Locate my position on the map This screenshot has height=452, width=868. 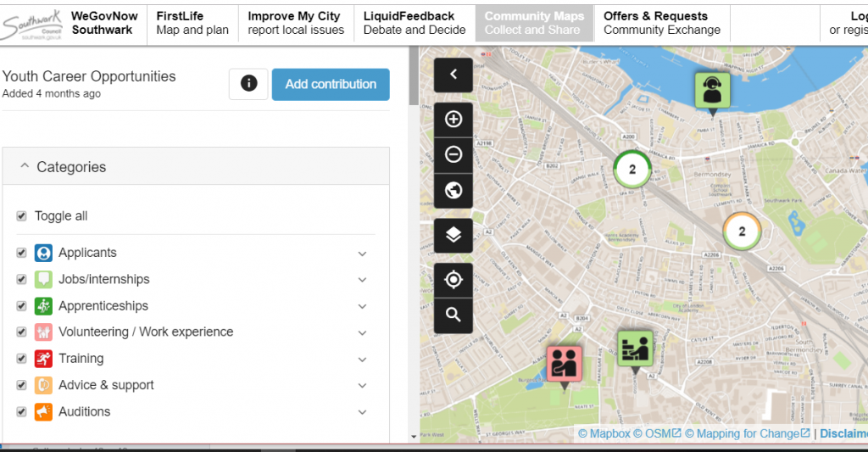[x=453, y=280]
